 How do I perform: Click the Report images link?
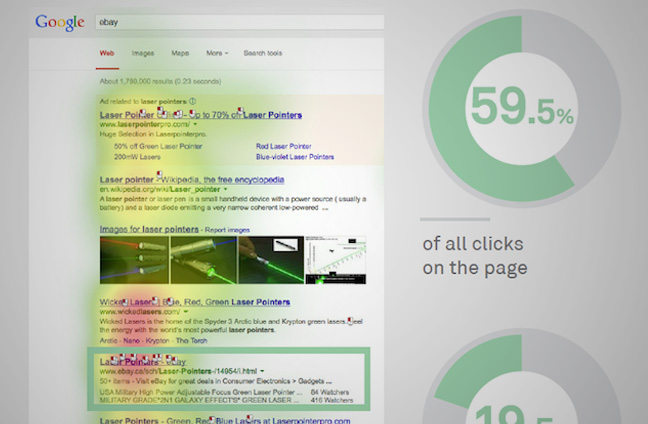click(x=227, y=230)
